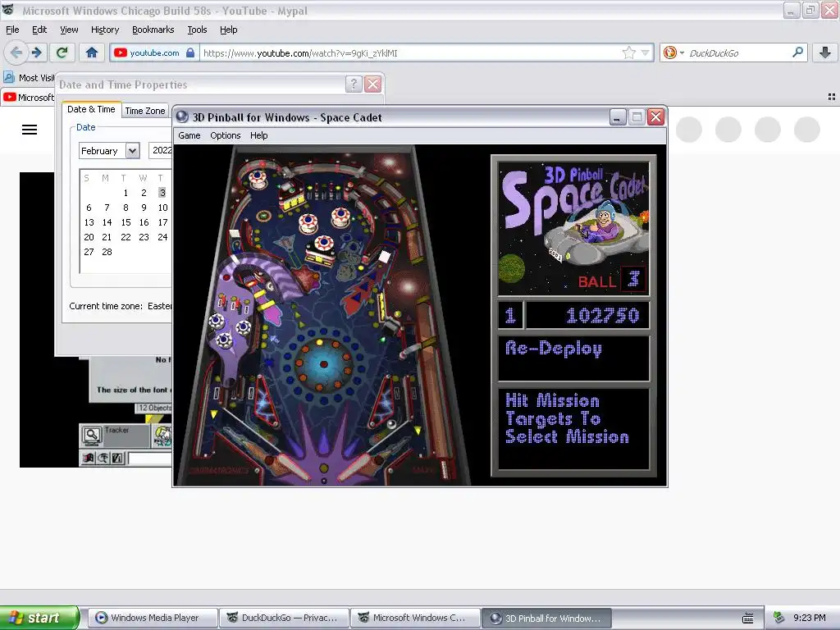Viewport: 840px width, 630px height.
Task: Select day 28 in the calendar
Action: click(x=107, y=252)
